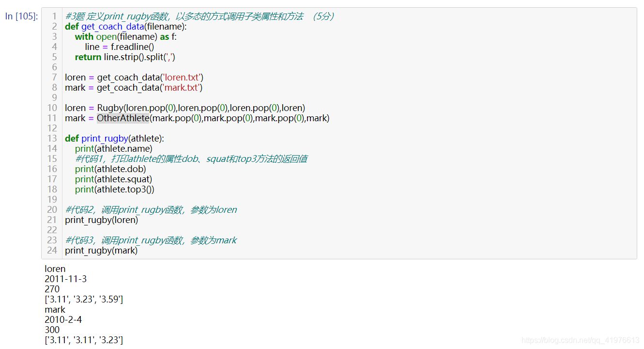Click the 'with open(filename) as f:' line
Screen dimensions: 644x349
(126, 36)
